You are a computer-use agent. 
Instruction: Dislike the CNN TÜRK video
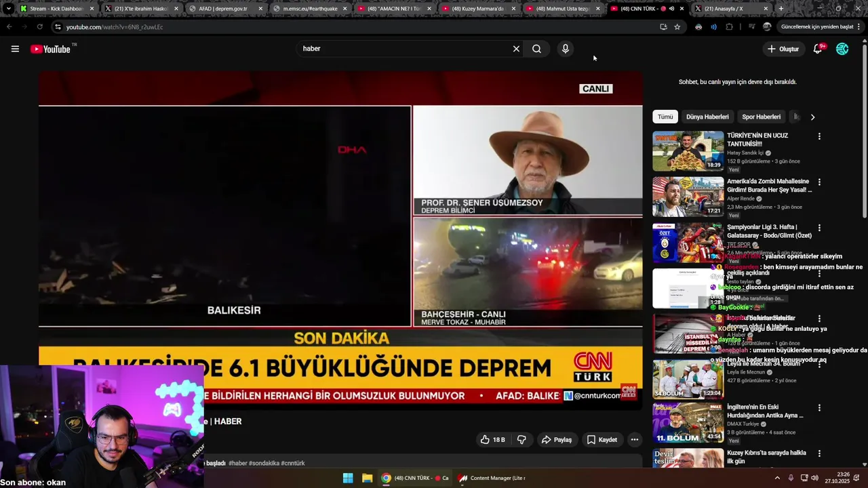pyautogui.click(x=521, y=439)
